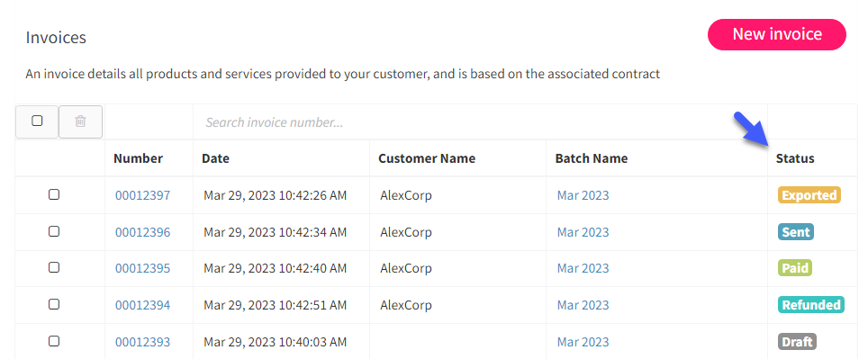Tick the checkbox for invoice 00012394
868x359 pixels.
(x=54, y=304)
